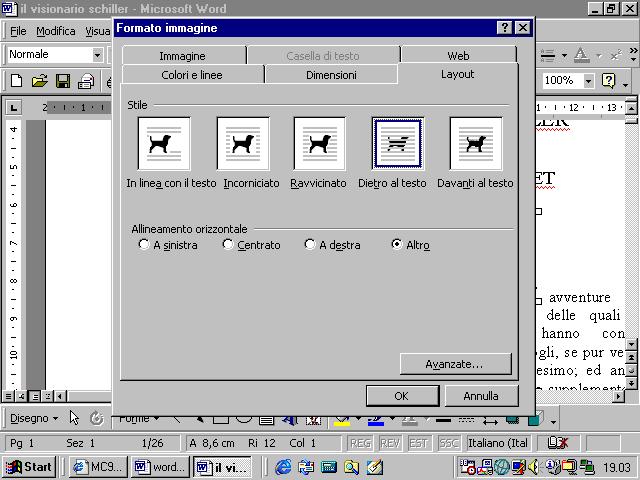640x480 pixels.
Task: Click the line spacing toolbar icon
Action: (x=548, y=55)
